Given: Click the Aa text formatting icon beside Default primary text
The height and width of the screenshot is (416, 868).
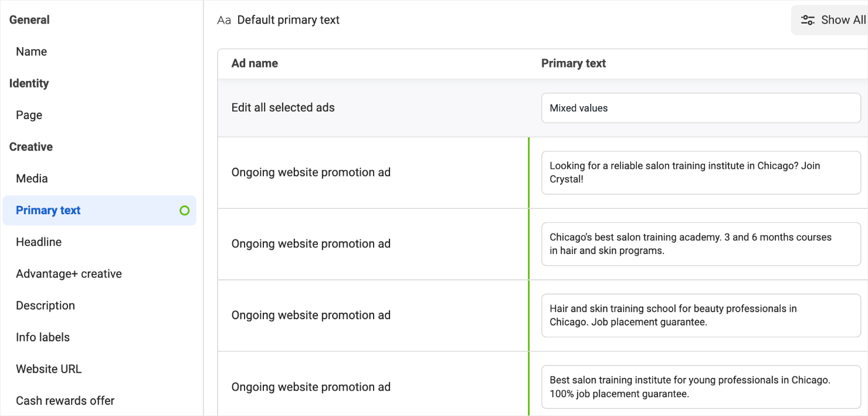Looking at the screenshot, I should pos(223,19).
